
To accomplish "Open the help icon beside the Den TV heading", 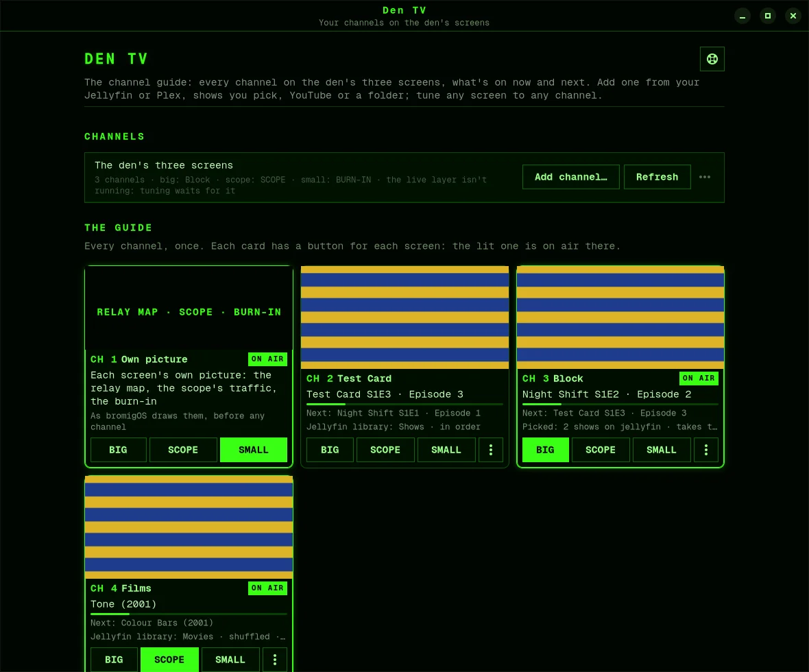I will (712, 59).
